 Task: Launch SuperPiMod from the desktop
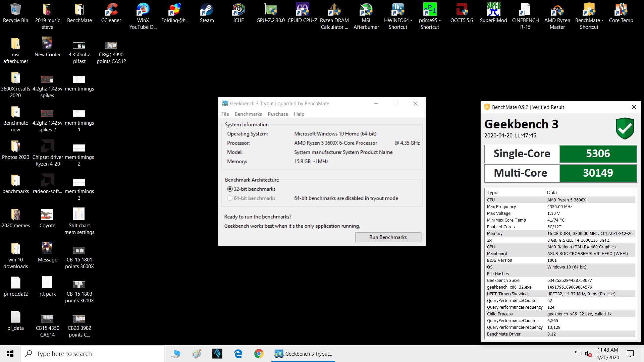point(493,13)
